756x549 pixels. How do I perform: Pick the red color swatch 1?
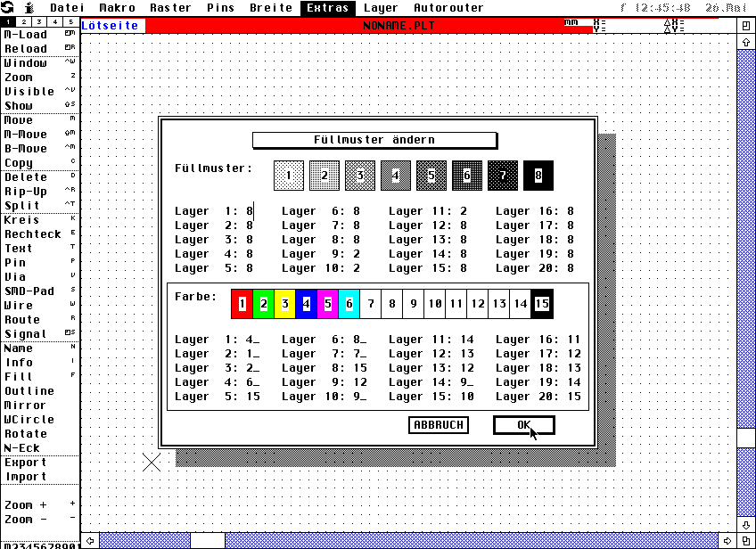[x=242, y=304]
